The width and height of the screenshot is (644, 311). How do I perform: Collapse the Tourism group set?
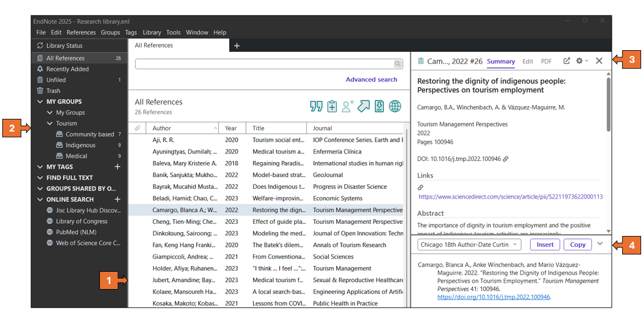[x=50, y=123]
